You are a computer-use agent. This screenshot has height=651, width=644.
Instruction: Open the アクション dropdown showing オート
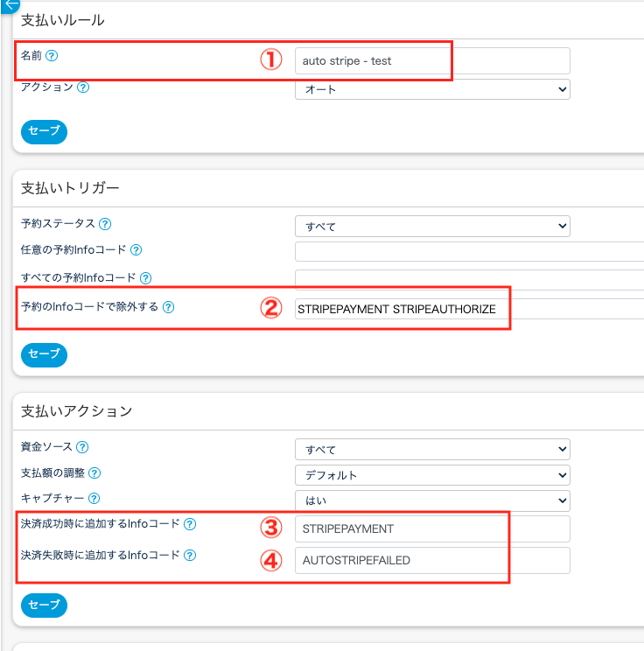432,89
